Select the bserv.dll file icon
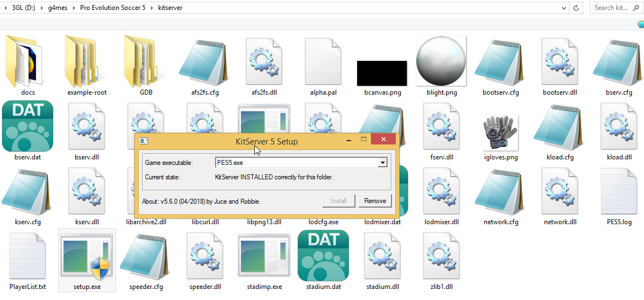 87,126
